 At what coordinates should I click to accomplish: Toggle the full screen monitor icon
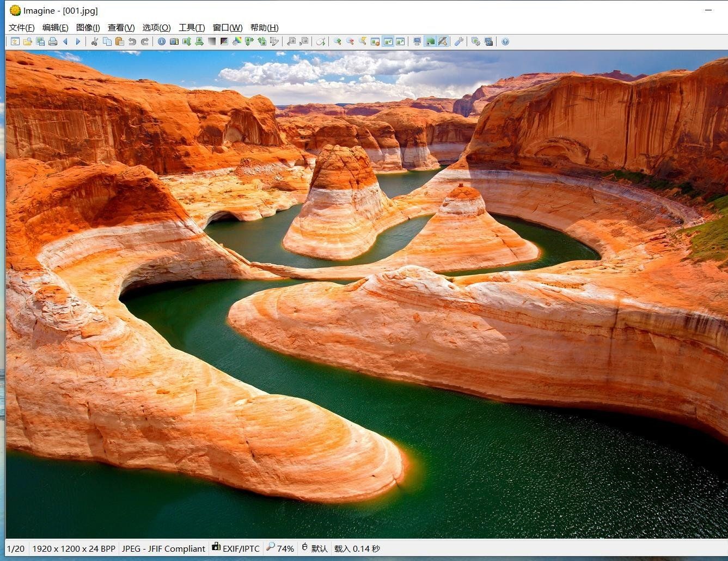(x=417, y=41)
